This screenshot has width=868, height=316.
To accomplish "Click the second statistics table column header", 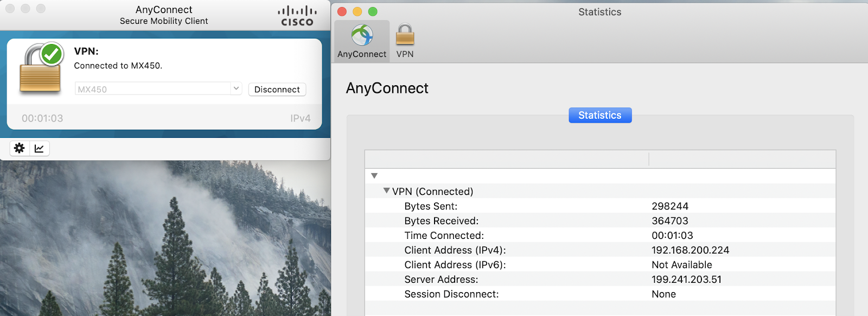I will [742, 159].
